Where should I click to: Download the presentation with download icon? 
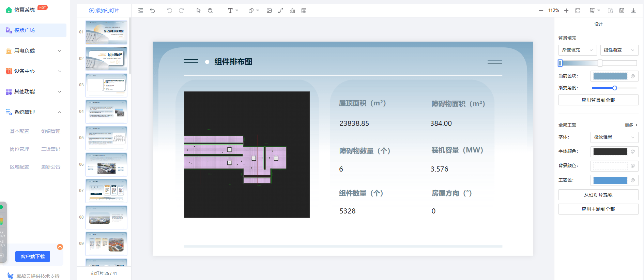pos(633,11)
